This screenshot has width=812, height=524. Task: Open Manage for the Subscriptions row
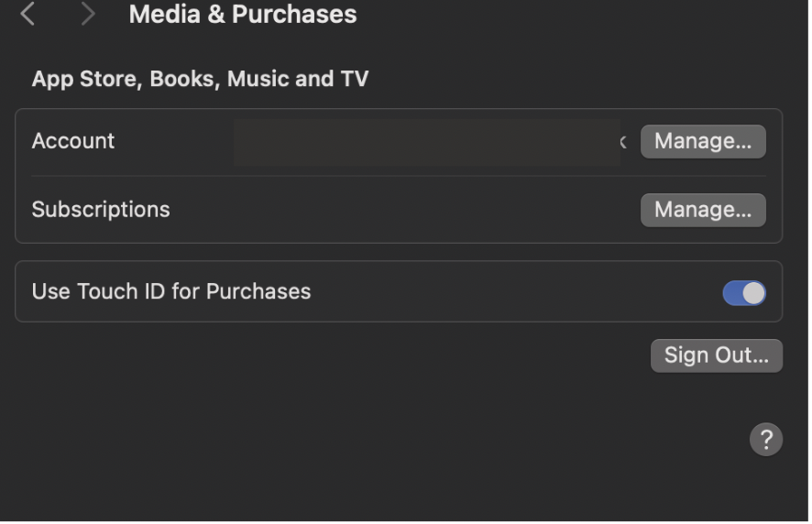point(702,210)
